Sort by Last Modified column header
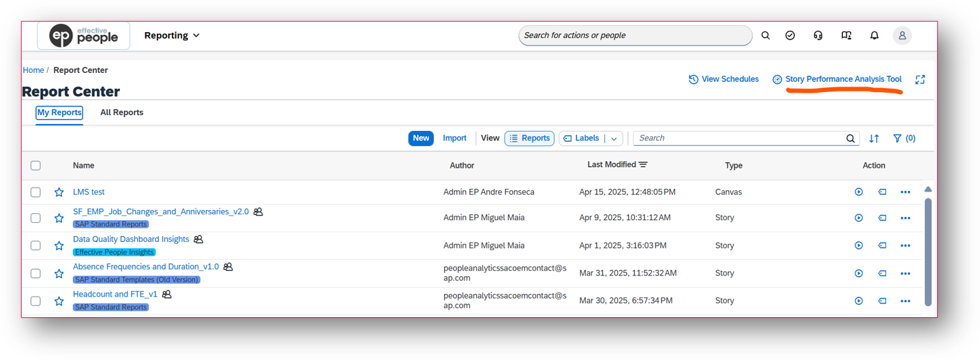Image resolution: width=980 pixels, height=360 pixels. (x=617, y=165)
